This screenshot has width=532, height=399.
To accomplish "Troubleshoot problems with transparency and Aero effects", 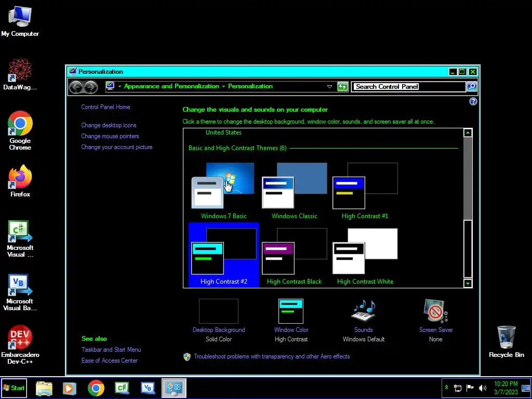I will [x=272, y=356].
